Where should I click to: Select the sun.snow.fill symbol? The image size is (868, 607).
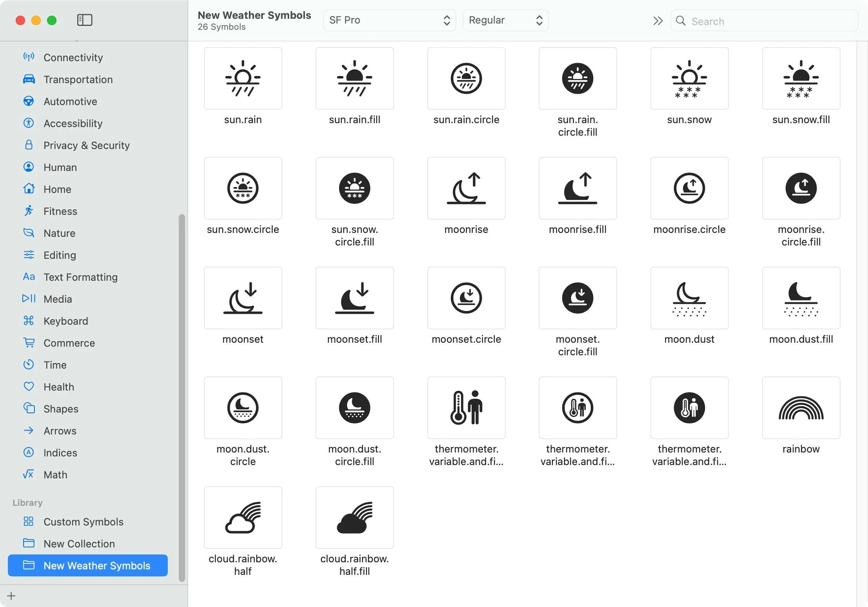[801, 78]
